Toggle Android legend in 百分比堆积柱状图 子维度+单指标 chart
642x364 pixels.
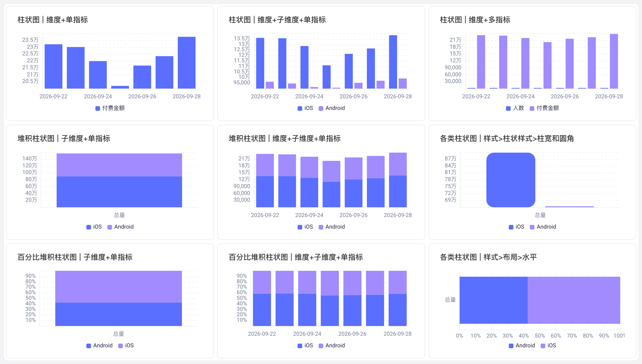click(x=99, y=345)
